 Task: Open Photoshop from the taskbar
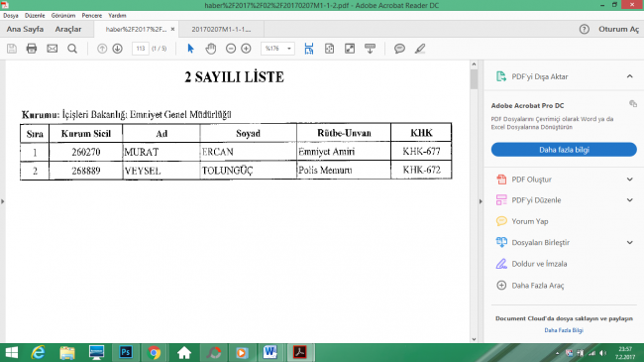coord(125,352)
